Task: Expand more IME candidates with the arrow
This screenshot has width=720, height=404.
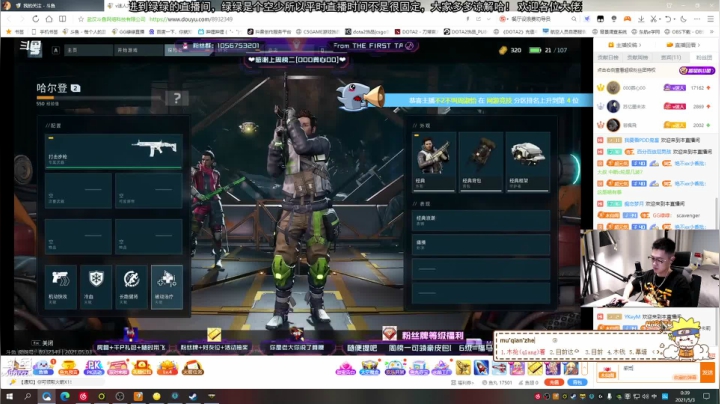Action: coord(659,352)
